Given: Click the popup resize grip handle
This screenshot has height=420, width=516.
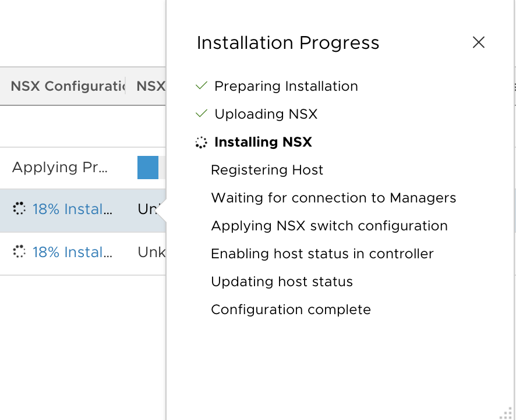Looking at the screenshot, I should [x=506, y=413].
